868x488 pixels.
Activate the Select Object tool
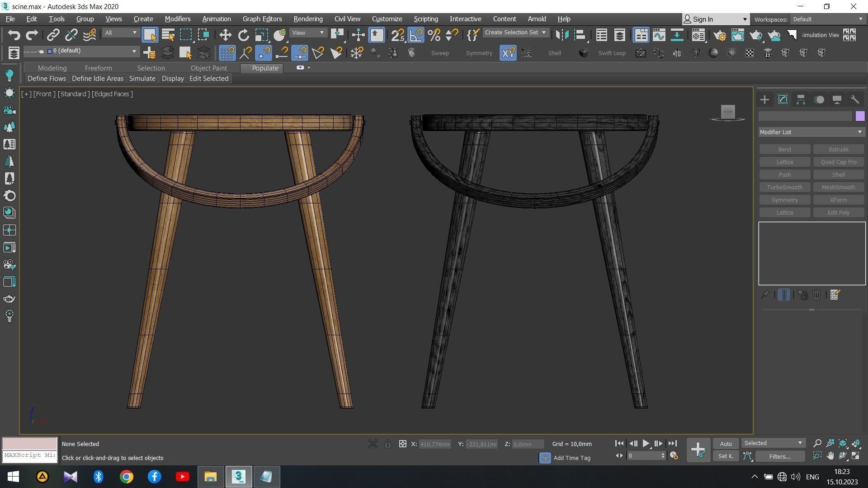click(150, 35)
